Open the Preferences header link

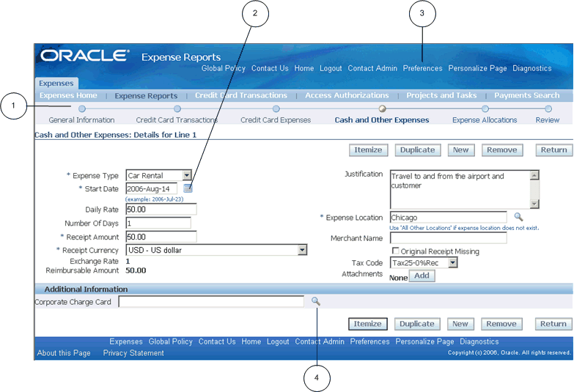422,68
